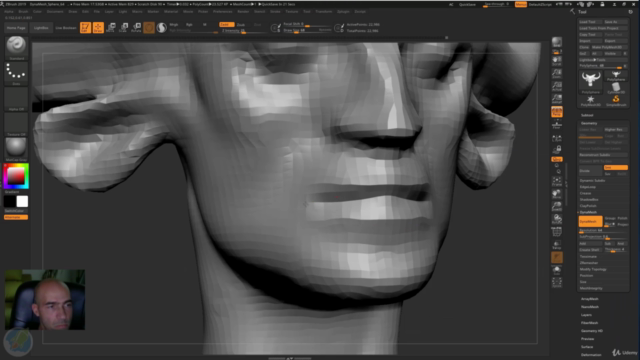Open the Preferences menu
Viewport: 640px width, 360px height.
(x=222, y=11)
